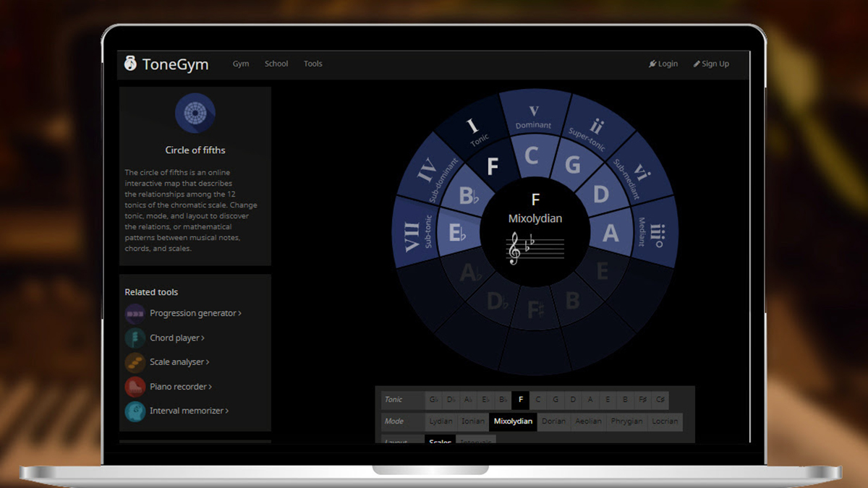Set tonic to D in Tonic row
The width and height of the screenshot is (868, 488).
(x=573, y=399)
